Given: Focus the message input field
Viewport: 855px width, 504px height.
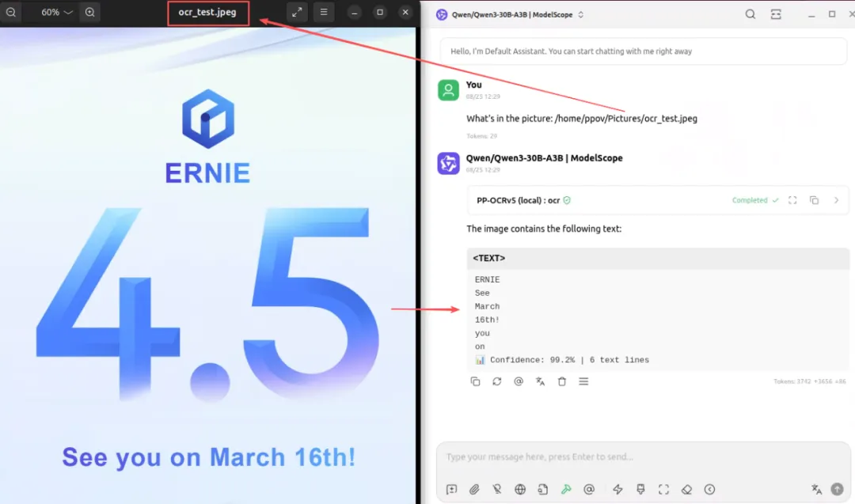Looking at the screenshot, I should [644, 457].
